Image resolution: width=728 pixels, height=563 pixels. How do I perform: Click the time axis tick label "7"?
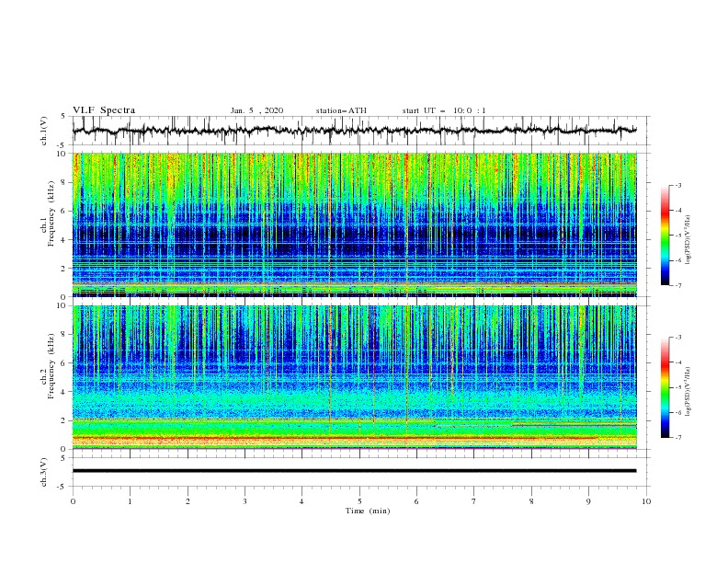coord(474,501)
